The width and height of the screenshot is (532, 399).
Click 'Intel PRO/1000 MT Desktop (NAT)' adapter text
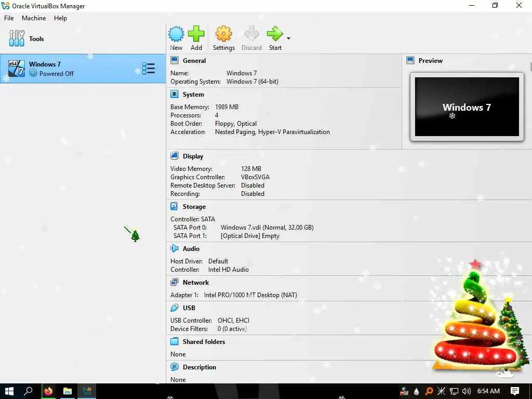tap(250, 295)
